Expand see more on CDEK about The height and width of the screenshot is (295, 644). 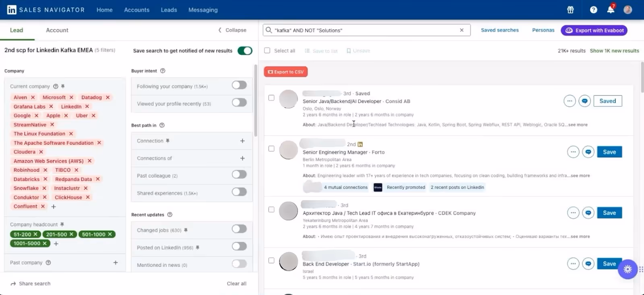pyautogui.click(x=580, y=237)
